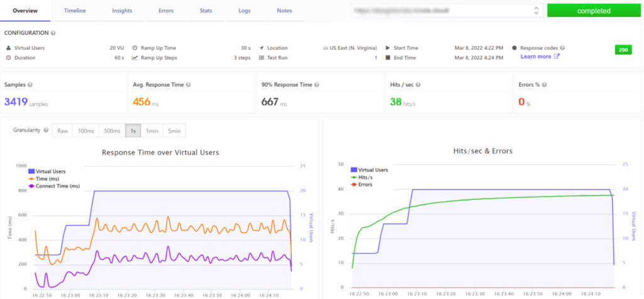Click the Granularity help icon
The image size is (644, 299).
(46, 131)
